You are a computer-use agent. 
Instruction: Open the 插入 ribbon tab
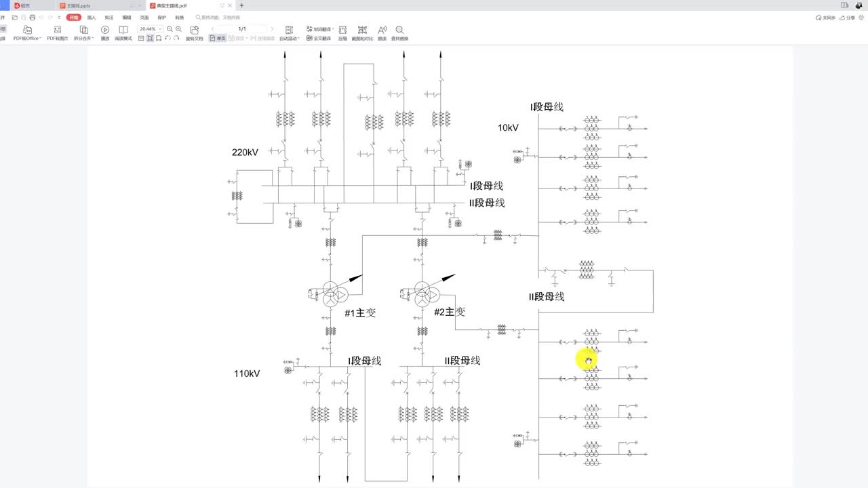tap(92, 17)
